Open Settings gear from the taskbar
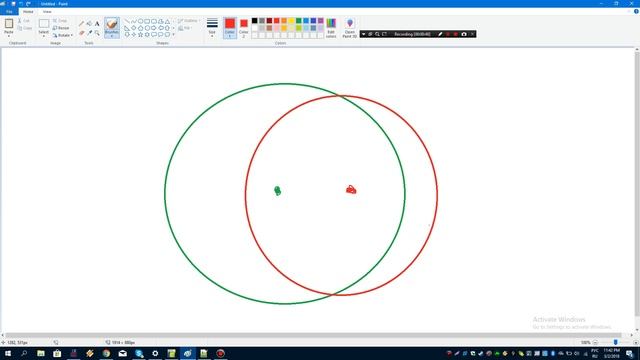The image size is (640, 360). tap(155, 353)
